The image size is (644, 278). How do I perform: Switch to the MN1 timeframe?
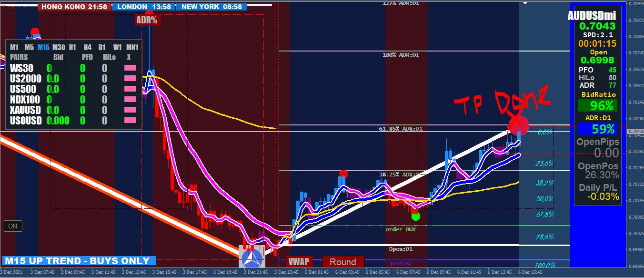pos(132,47)
